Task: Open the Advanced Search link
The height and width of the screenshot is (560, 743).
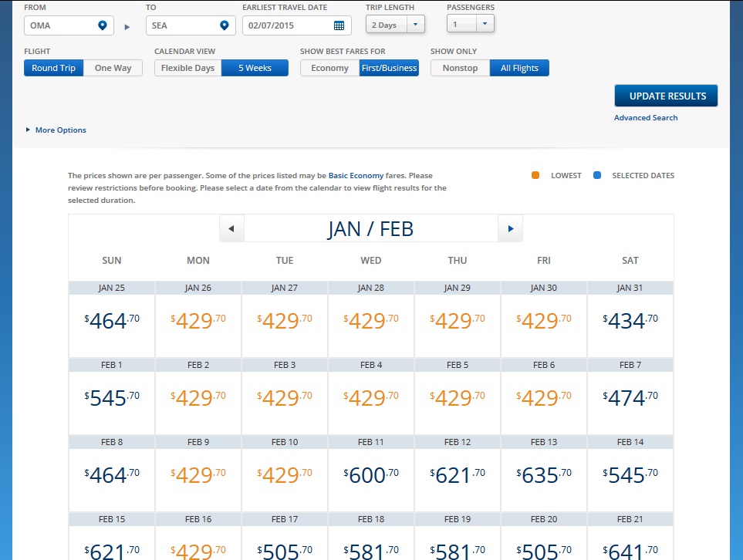Action: point(646,118)
